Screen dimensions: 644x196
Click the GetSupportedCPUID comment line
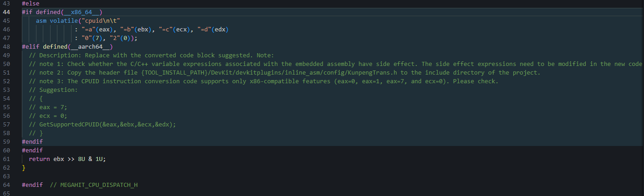pos(102,124)
